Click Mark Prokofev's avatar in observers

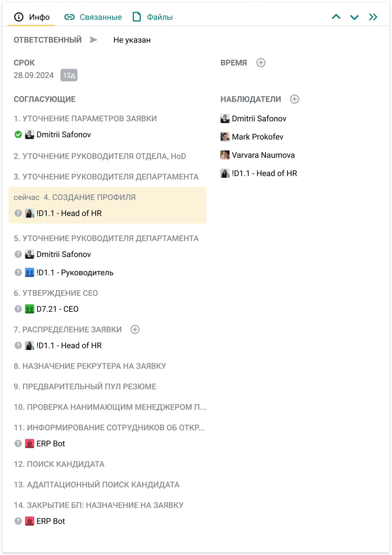pos(225,137)
